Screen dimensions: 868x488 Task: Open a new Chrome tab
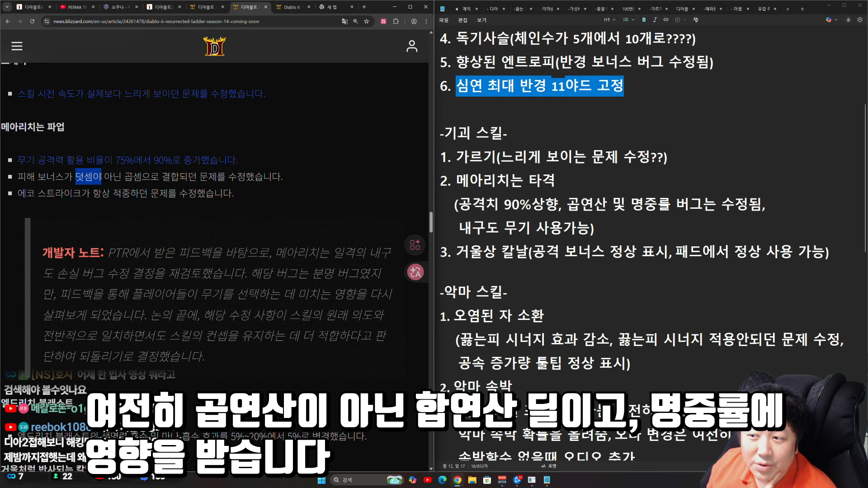point(364,7)
